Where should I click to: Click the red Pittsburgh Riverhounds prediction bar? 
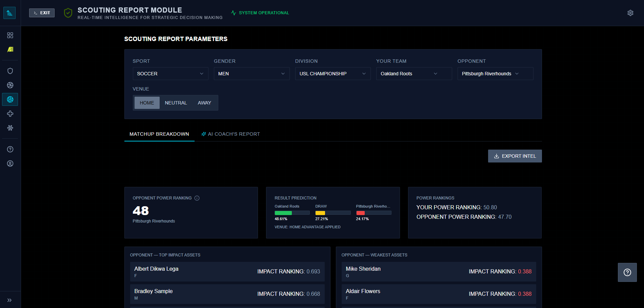click(x=374, y=213)
